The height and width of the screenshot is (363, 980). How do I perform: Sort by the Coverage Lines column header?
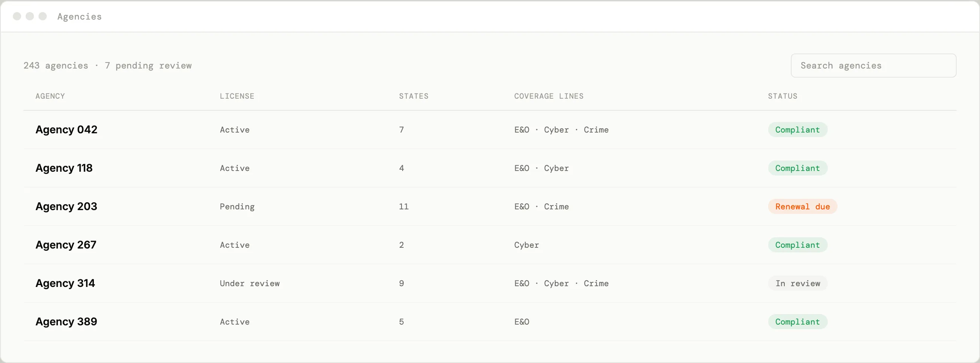click(x=548, y=96)
